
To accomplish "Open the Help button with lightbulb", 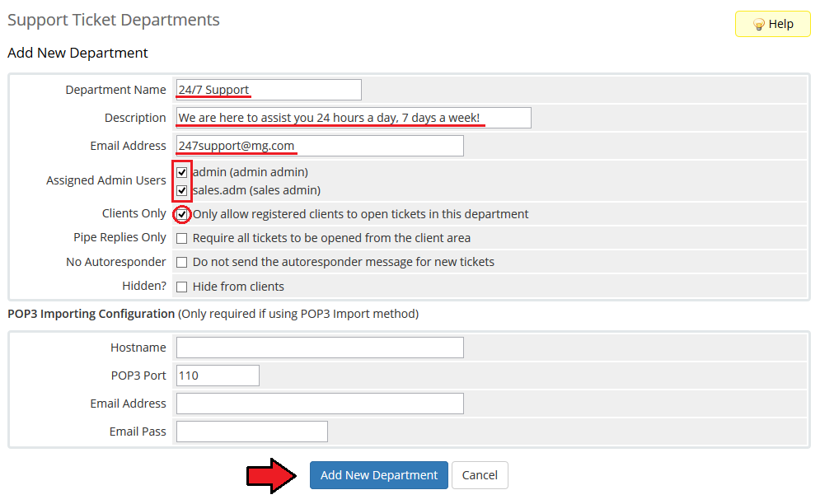I will pyautogui.click(x=772, y=24).
